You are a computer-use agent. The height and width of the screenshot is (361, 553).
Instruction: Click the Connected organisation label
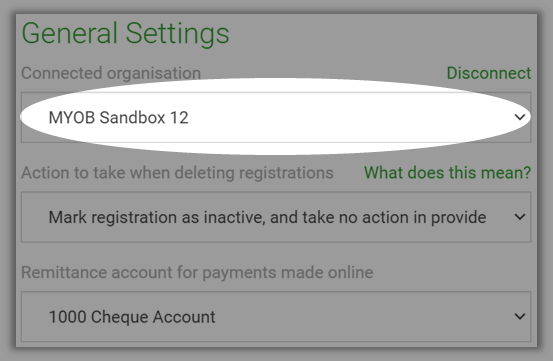click(x=111, y=73)
